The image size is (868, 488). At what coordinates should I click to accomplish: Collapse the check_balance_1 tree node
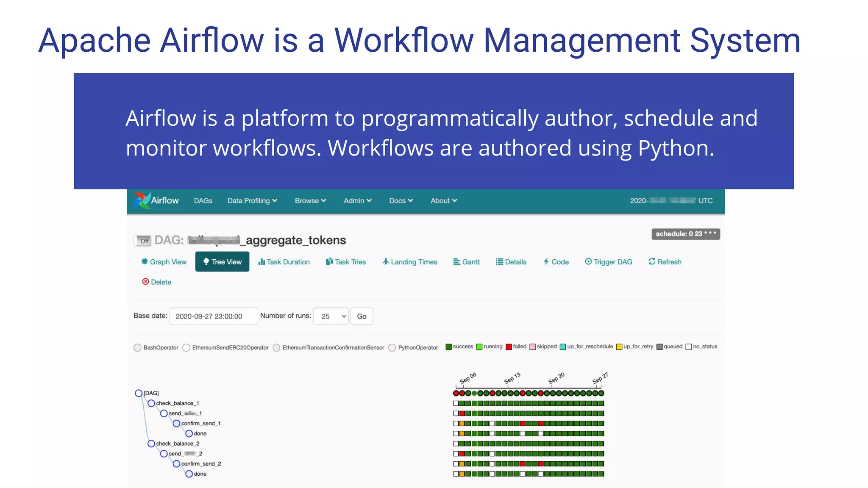tap(151, 403)
